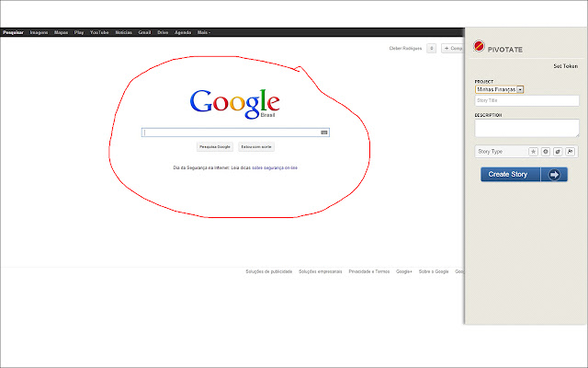
Task: Click the Compartilhar share button
Action: (x=453, y=49)
